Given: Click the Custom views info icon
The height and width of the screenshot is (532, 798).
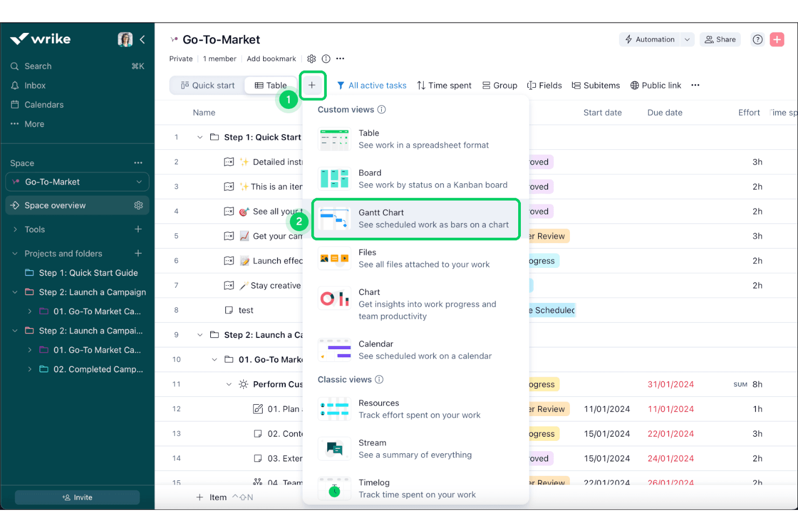Looking at the screenshot, I should click(382, 109).
